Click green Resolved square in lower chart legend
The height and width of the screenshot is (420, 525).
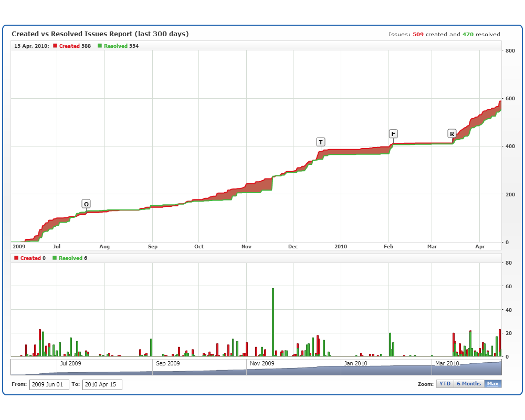pyautogui.click(x=55, y=258)
